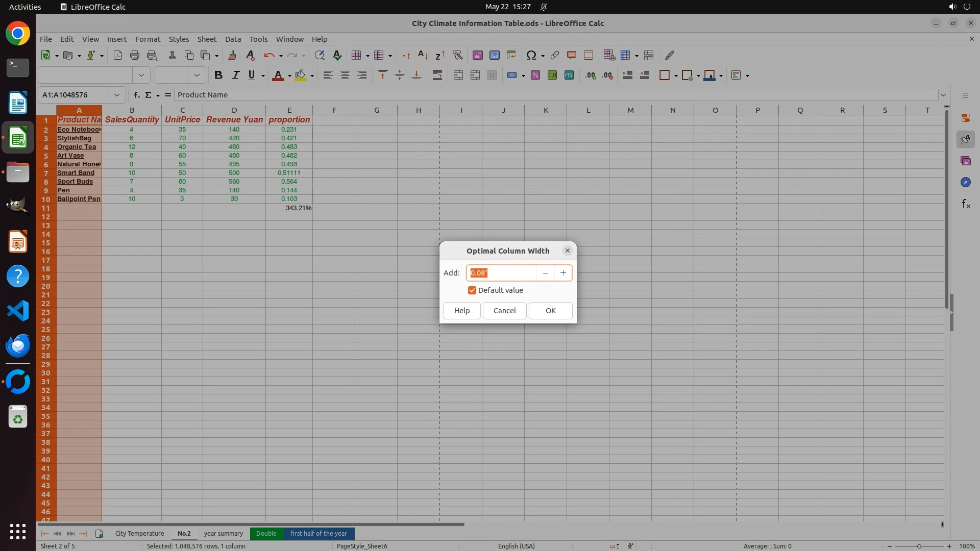The image size is (980, 551).
Task: Open the font name dropdown arrow
Action: (141, 76)
